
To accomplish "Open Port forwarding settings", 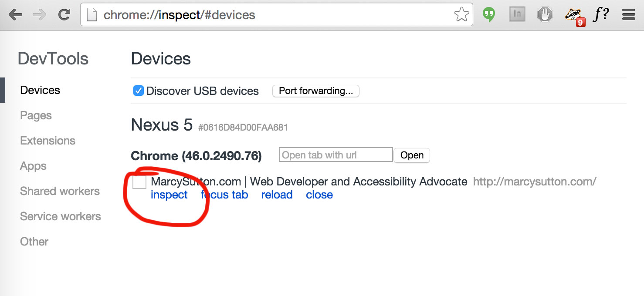I will (x=315, y=91).
